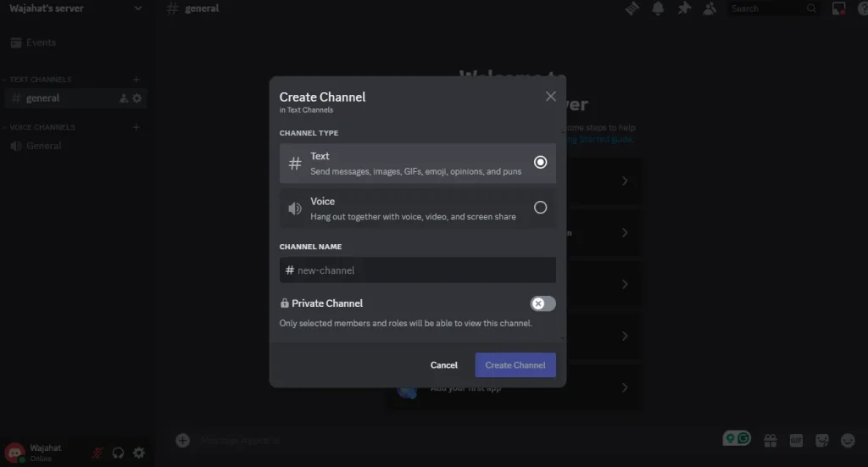This screenshot has width=868, height=467.
Task: Click the Voice channel speaker icon
Action: [x=295, y=208]
